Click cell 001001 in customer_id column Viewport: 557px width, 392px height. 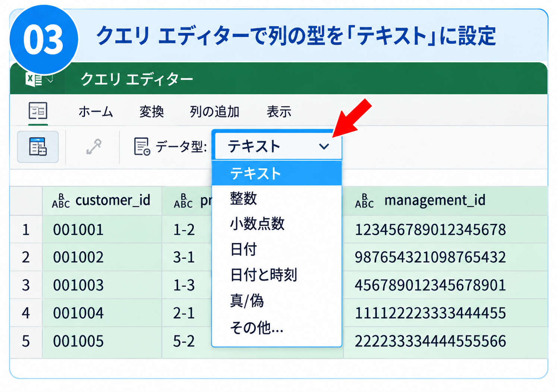(x=102, y=230)
